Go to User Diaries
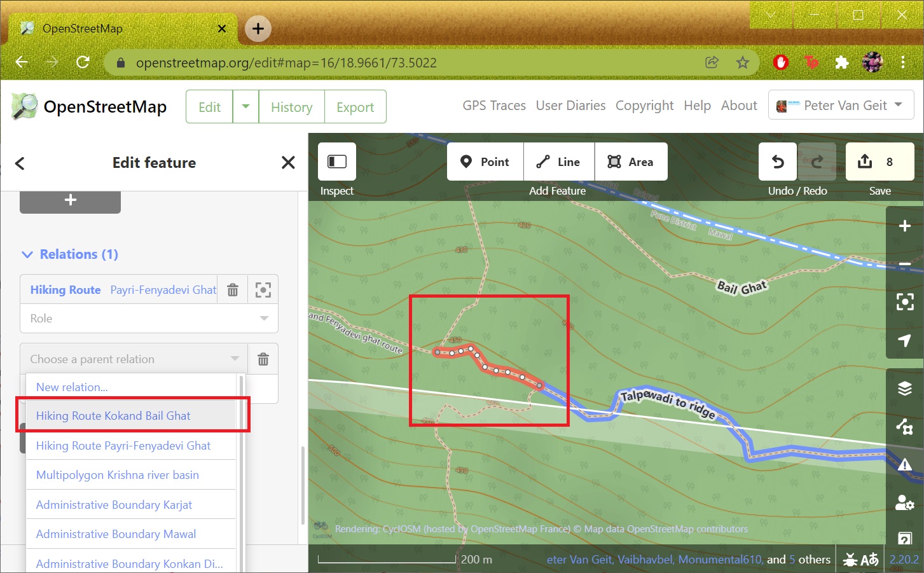924x573 pixels. pos(570,106)
